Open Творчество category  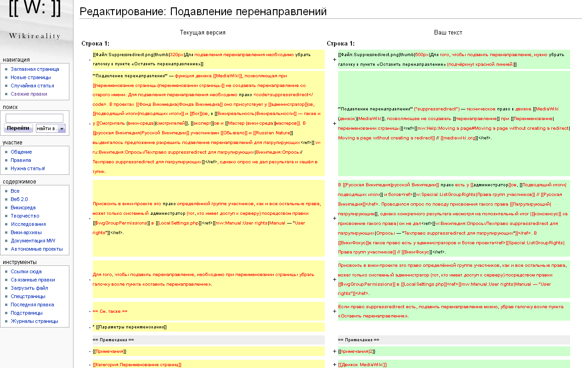coord(25,216)
